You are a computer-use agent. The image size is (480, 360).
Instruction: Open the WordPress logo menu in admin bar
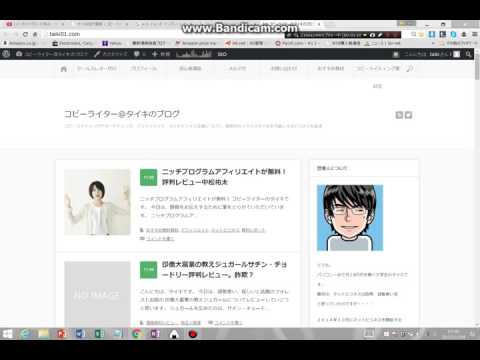click(6, 54)
